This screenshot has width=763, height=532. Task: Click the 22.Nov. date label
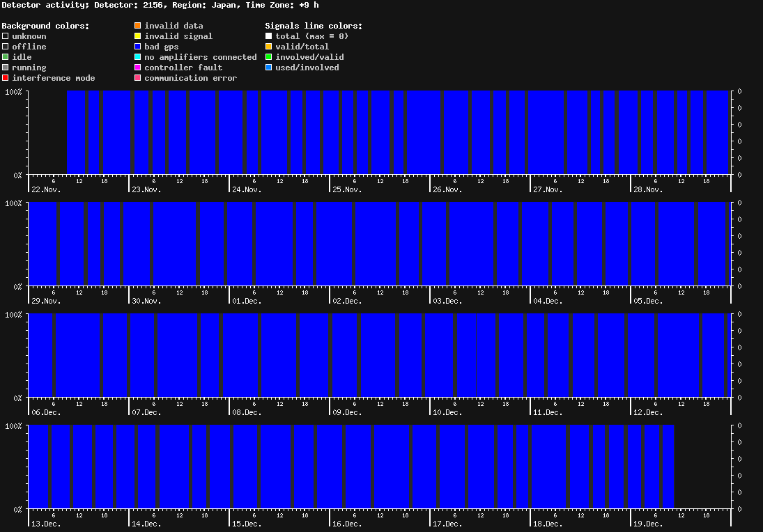click(46, 189)
